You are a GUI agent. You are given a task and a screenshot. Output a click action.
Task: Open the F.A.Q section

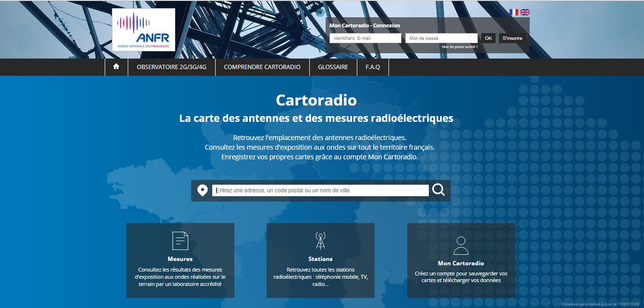373,67
